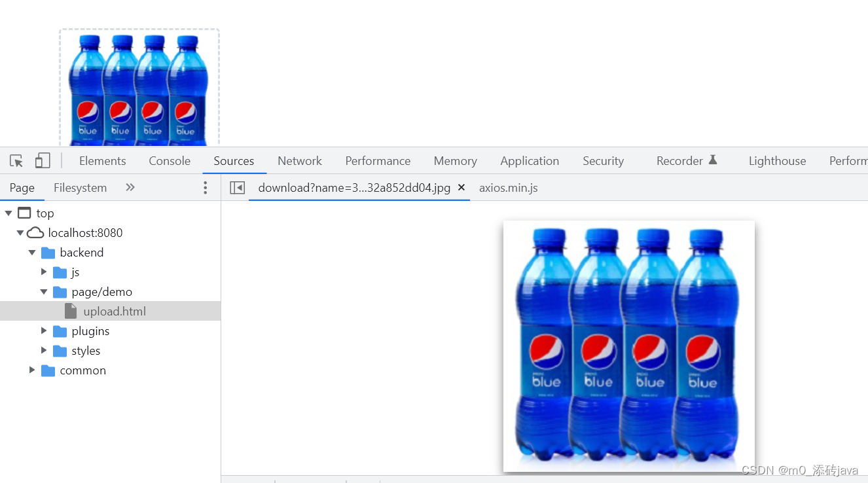This screenshot has width=868, height=483.
Task: Click the image preview in Sources panel
Action: (628, 346)
